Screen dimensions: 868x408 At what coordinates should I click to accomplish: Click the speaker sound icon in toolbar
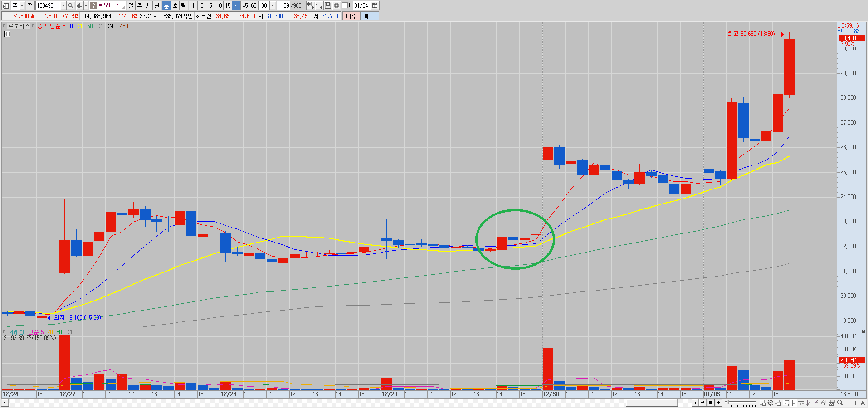[79, 5]
